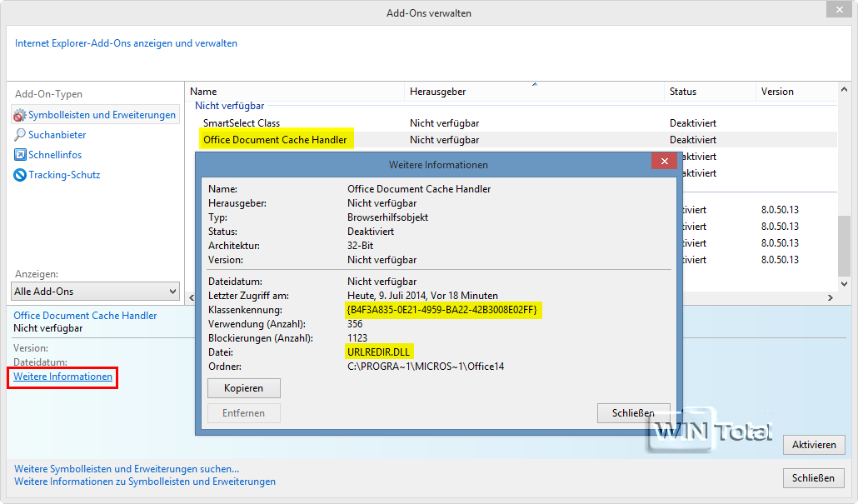Click the Symbolleisten und Erweiterungen icon

[20, 115]
